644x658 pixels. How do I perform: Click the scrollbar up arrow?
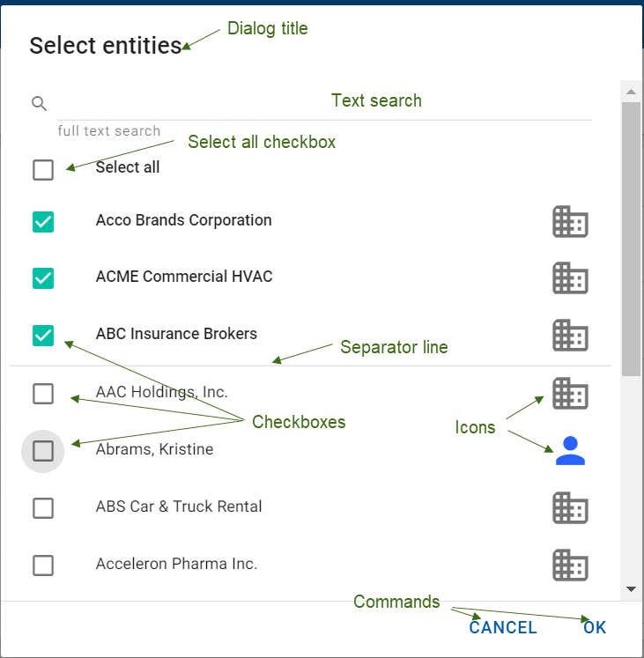(631, 92)
